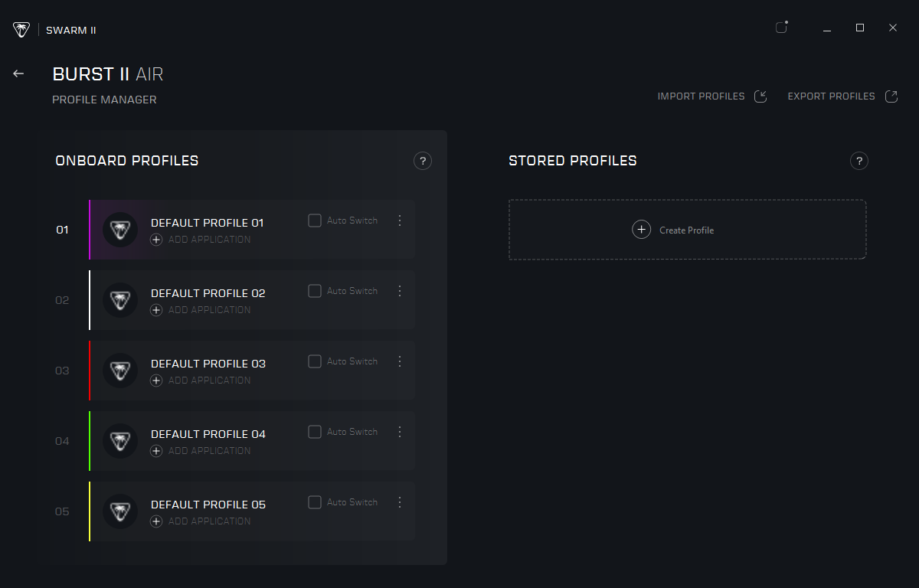
Task: Open options menu for Default Profile 04
Action: pos(399,432)
